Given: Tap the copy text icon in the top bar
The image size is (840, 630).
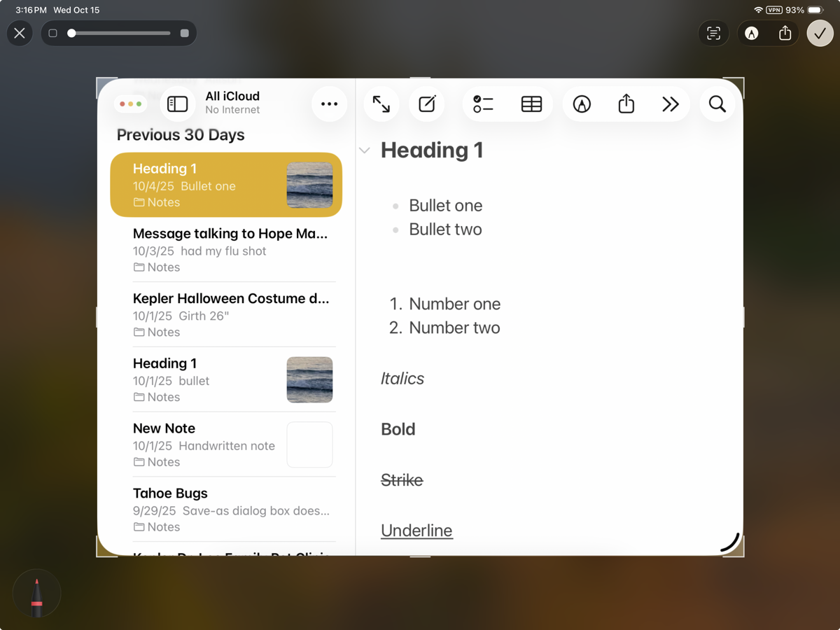Looking at the screenshot, I should click(x=713, y=33).
